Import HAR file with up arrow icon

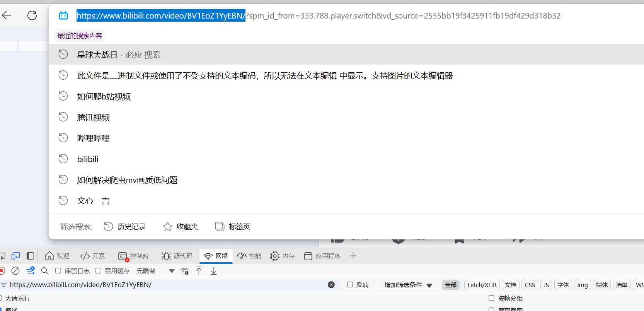(x=199, y=271)
